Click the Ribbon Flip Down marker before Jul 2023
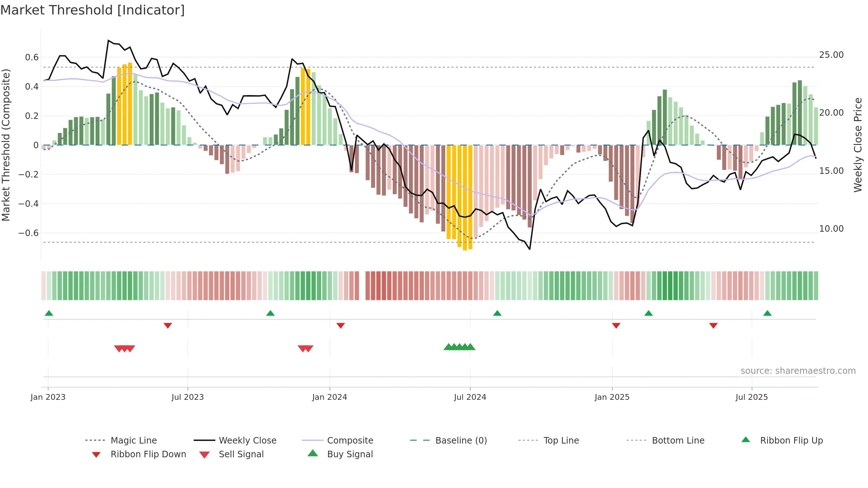The width and height of the screenshot is (868, 488). point(168,326)
